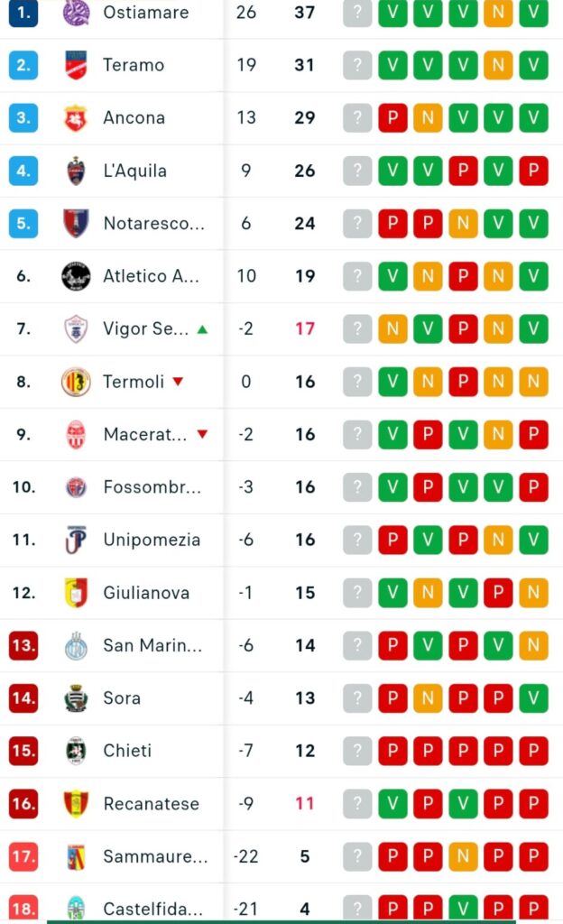Click the green up arrow beside Vigor Se...
Viewport: 563px width, 924px height.
202,329
